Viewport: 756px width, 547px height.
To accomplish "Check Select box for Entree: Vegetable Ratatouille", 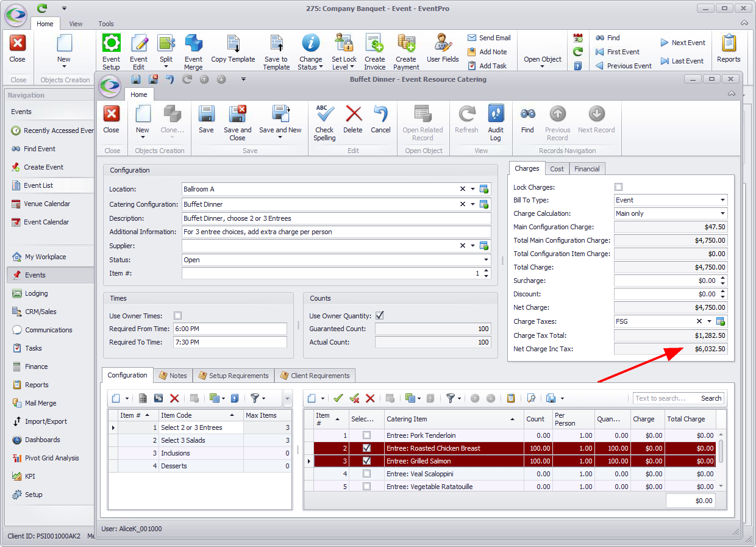I will coord(366,487).
